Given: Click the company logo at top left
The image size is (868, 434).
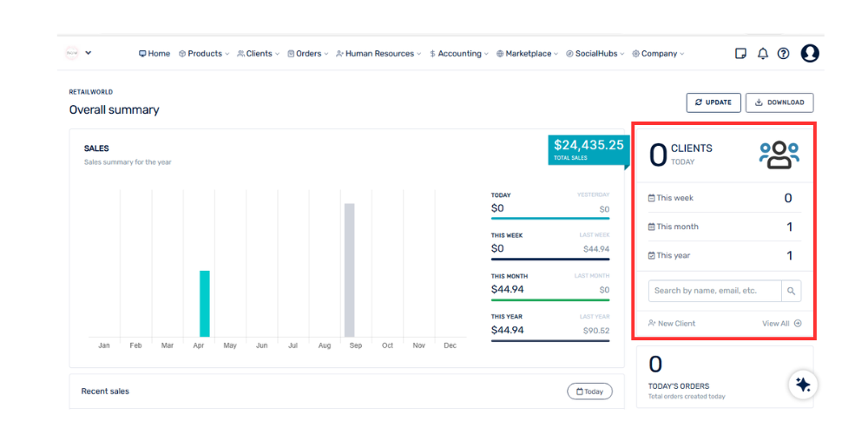Looking at the screenshot, I should (72, 53).
